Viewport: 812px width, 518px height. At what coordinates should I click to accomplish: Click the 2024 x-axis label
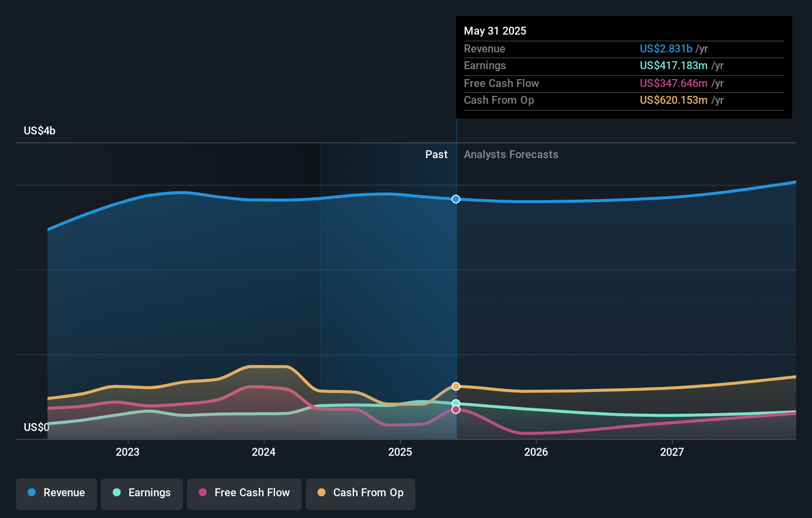pyautogui.click(x=264, y=452)
